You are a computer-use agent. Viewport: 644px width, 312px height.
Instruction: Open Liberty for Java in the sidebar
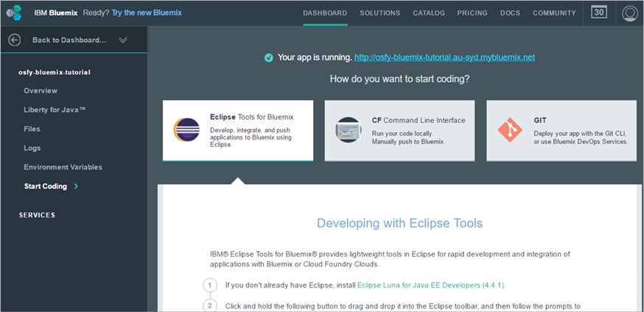(55, 110)
